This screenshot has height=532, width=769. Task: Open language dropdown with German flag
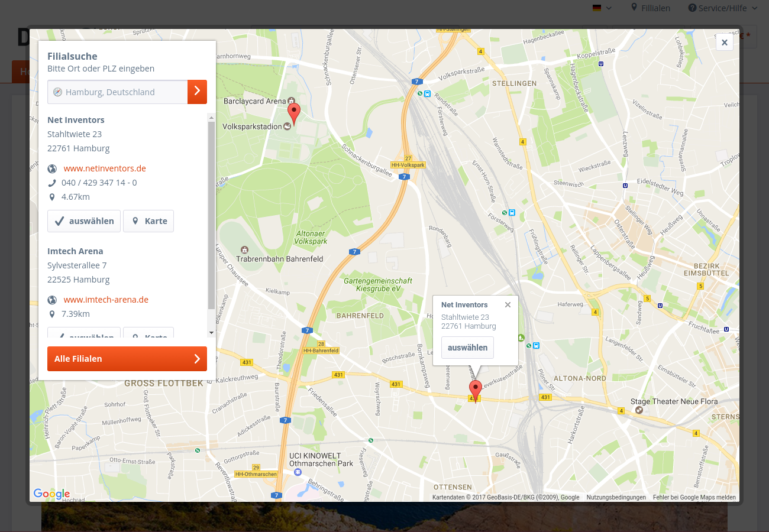click(x=602, y=8)
